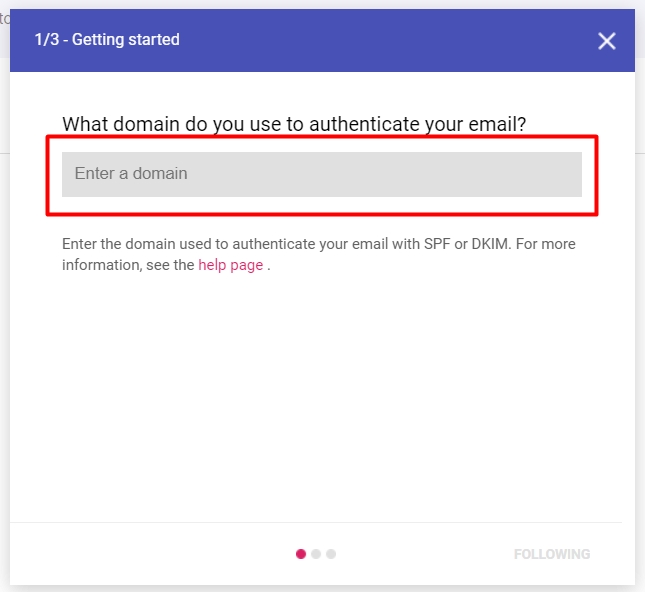Jump to the third step dot
Image resolution: width=645 pixels, height=592 pixels.
(x=331, y=554)
